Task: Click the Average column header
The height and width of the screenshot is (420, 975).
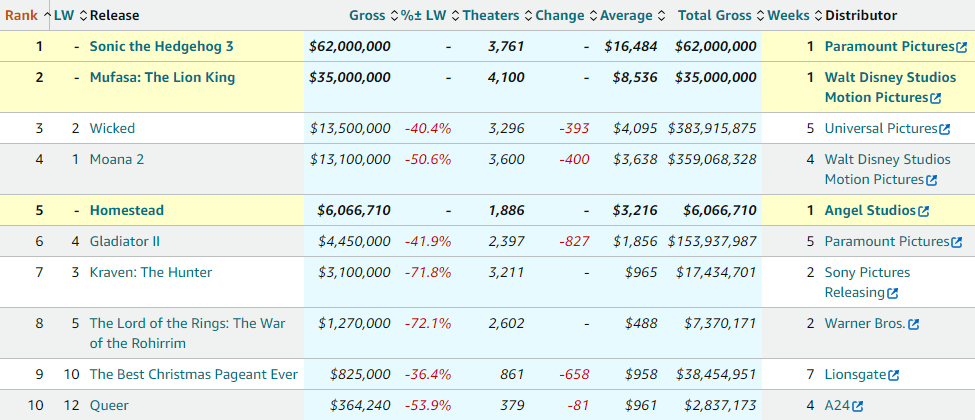Action: point(625,15)
